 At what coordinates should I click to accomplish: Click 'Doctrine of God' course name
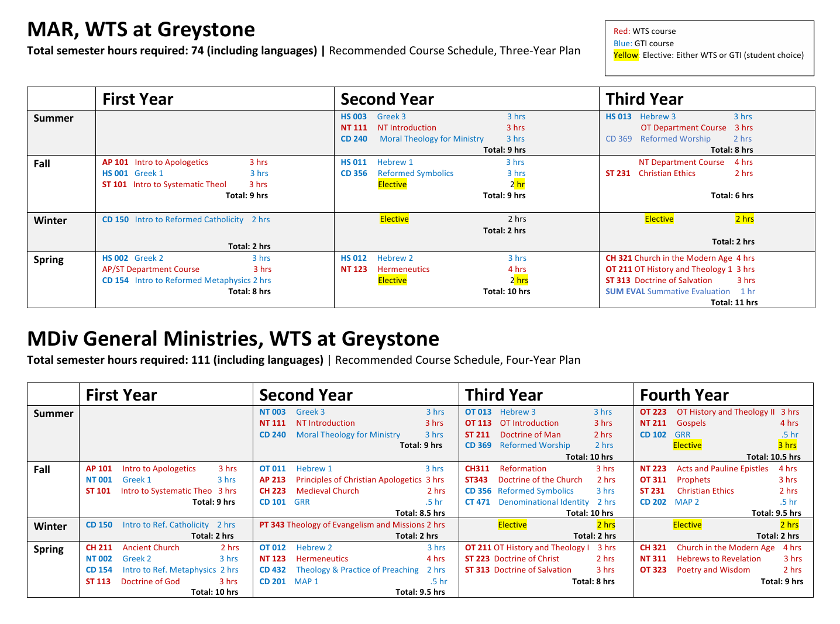click(x=150, y=582)
